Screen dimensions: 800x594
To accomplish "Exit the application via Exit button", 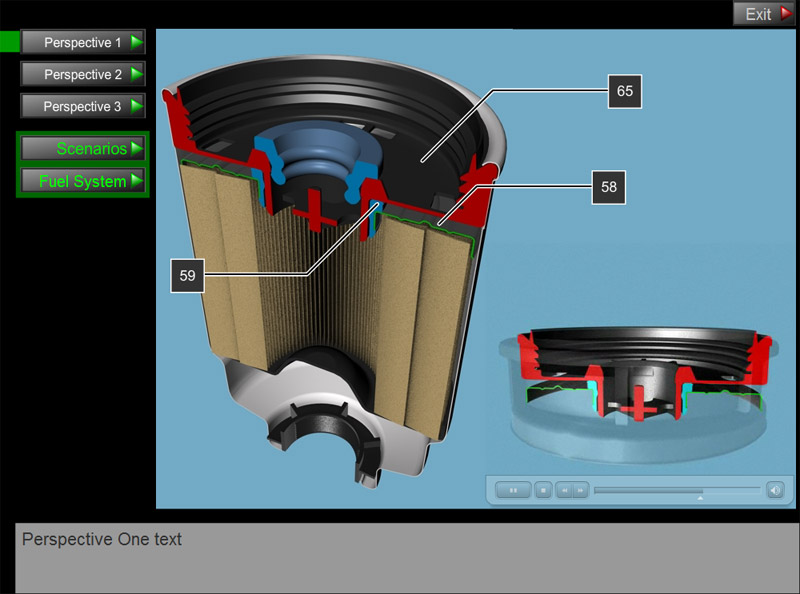I will pos(764,14).
